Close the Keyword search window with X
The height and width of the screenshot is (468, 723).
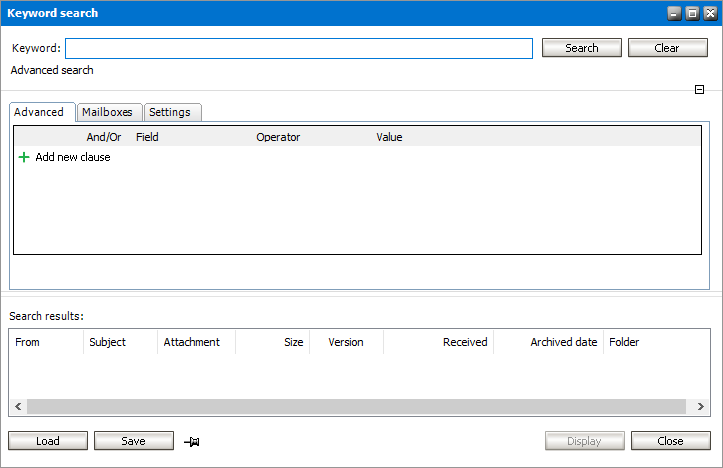coord(711,13)
